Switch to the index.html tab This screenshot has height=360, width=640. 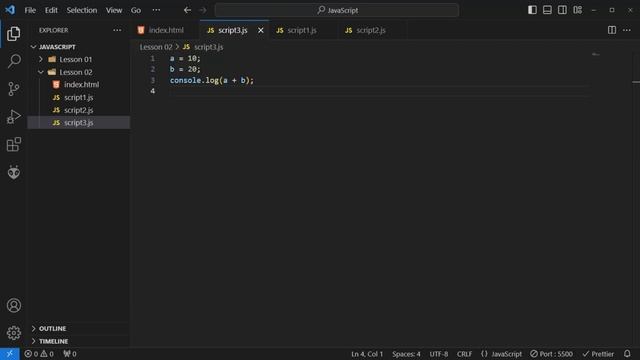click(x=165, y=30)
